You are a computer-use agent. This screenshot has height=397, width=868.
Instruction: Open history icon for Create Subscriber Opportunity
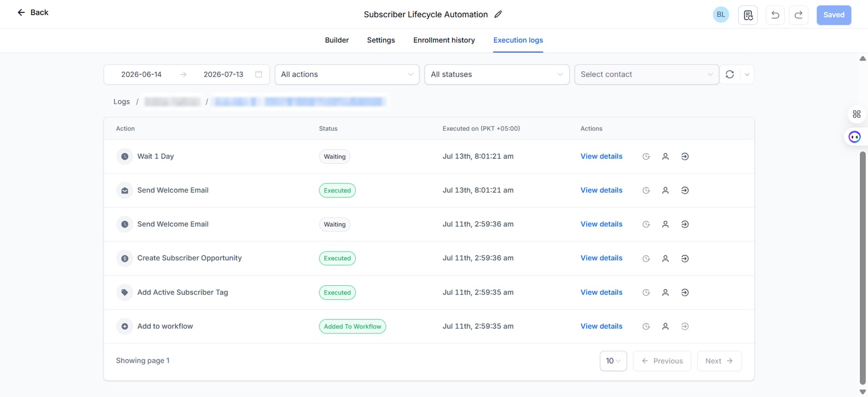[646, 259]
